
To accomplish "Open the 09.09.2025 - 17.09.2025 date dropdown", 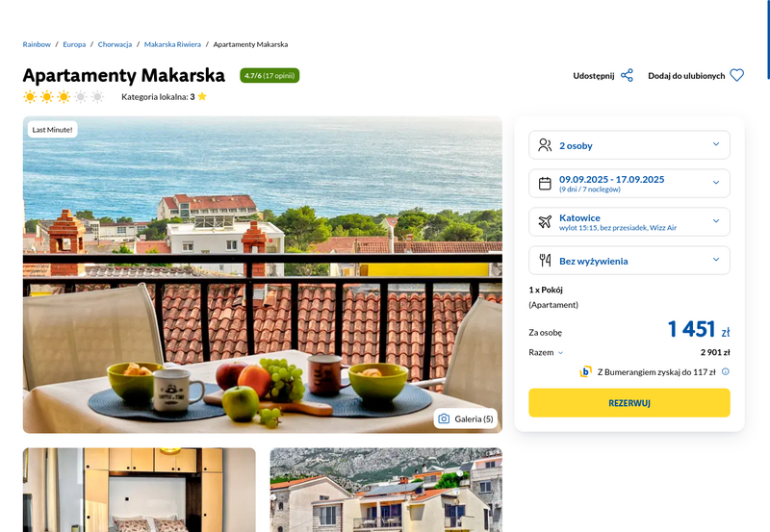I will coord(629,184).
